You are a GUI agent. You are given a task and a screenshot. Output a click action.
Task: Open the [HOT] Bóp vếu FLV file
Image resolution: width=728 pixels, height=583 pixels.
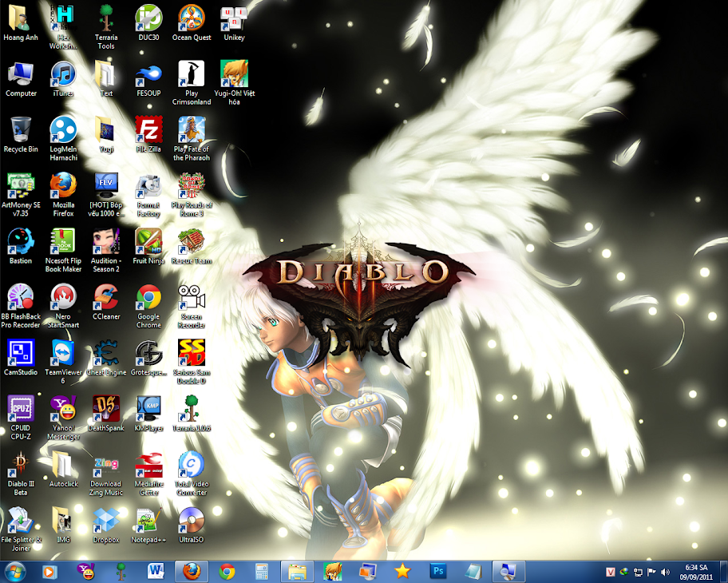tap(106, 194)
